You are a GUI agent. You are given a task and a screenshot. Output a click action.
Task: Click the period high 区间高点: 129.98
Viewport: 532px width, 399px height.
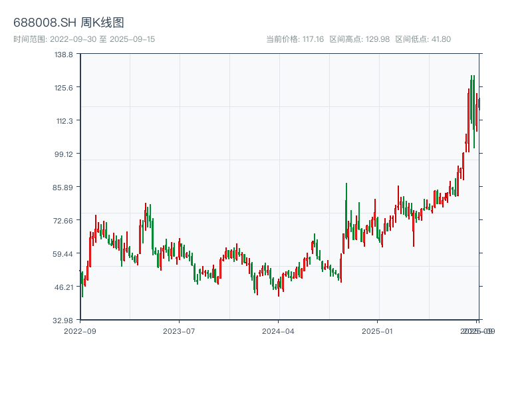click(x=360, y=39)
